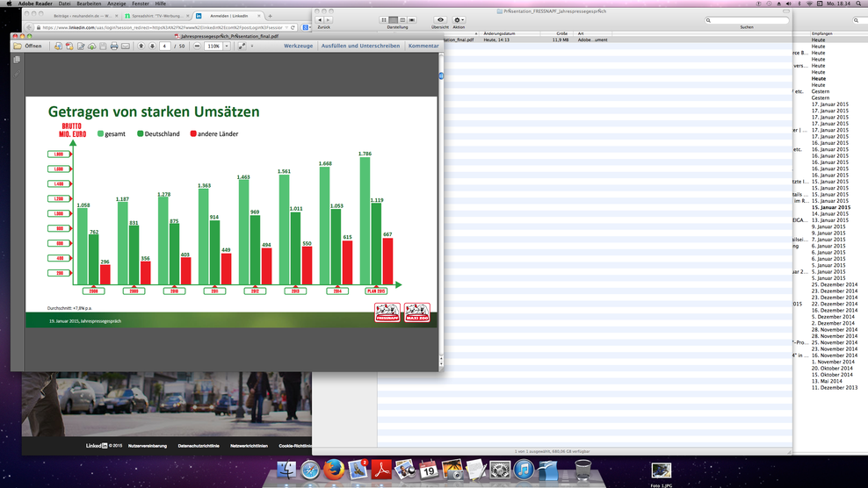Click the volume icon in menu bar
868x488 pixels.
[x=789, y=4]
